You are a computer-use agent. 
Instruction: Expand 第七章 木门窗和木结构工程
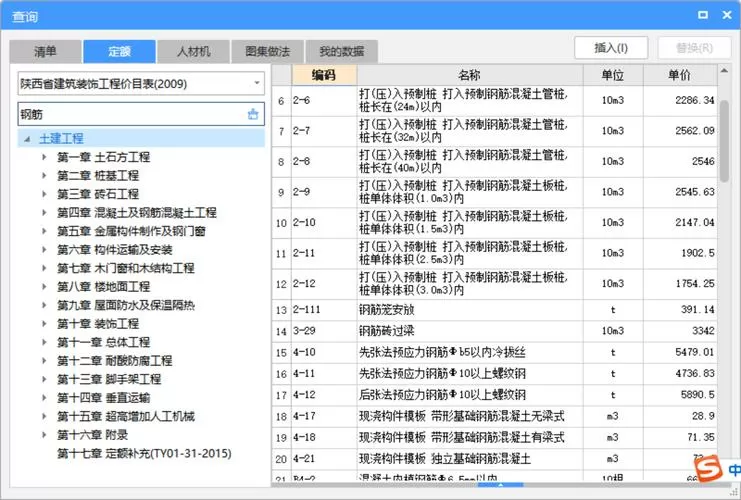[x=44, y=268]
